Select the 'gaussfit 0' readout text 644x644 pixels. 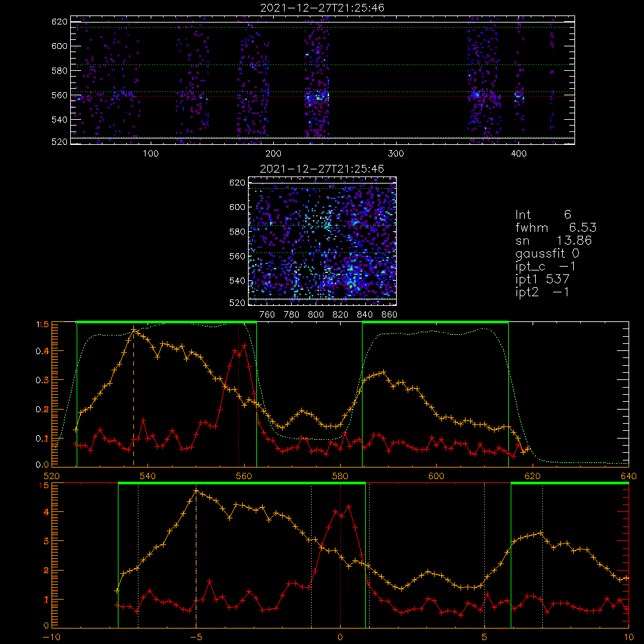547,253
